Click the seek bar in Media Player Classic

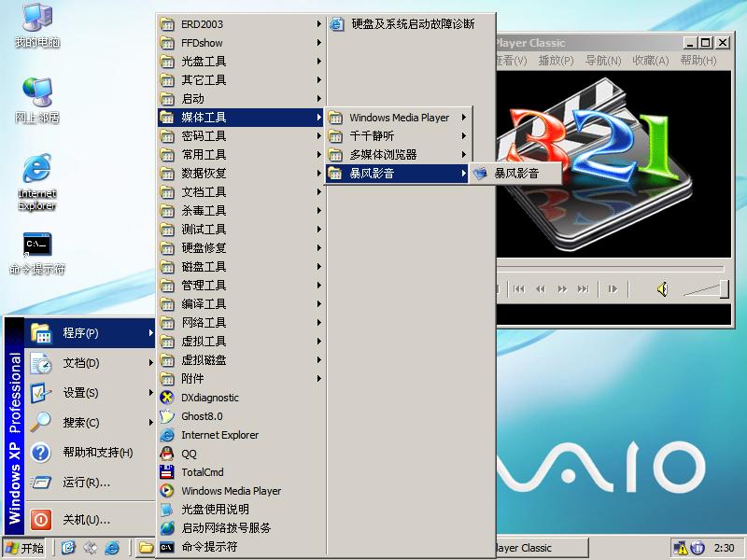coord(610,269)
